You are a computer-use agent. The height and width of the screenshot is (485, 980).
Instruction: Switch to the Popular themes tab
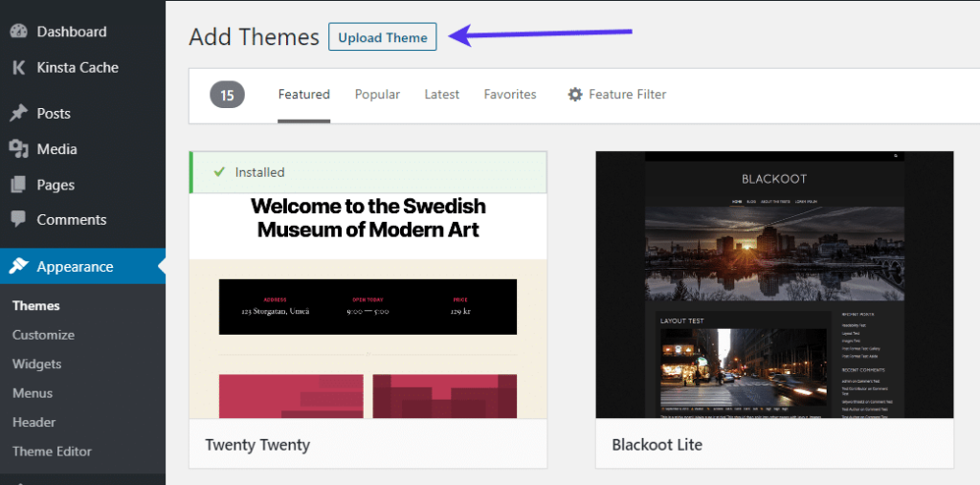click(377, 95)
